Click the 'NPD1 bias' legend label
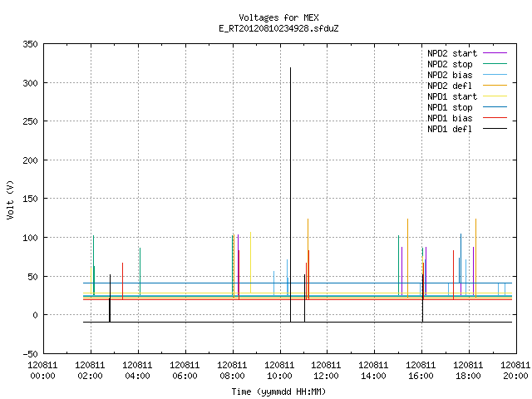 pos(450,118)
